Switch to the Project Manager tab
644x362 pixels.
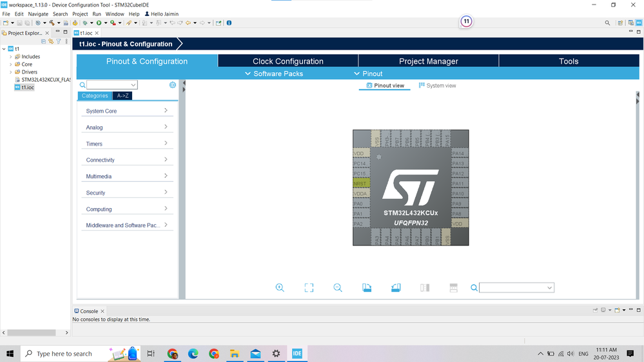(x=429, y=61)
